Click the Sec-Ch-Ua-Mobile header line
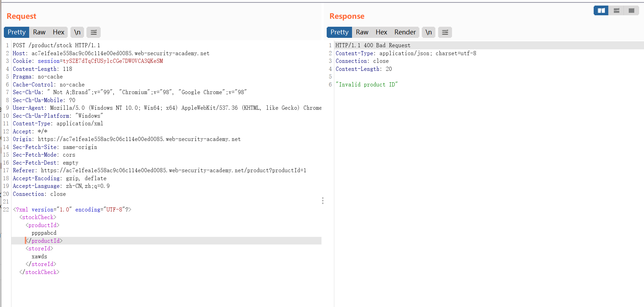The width and height of the screenshot is (644, 307). (44, 100)
